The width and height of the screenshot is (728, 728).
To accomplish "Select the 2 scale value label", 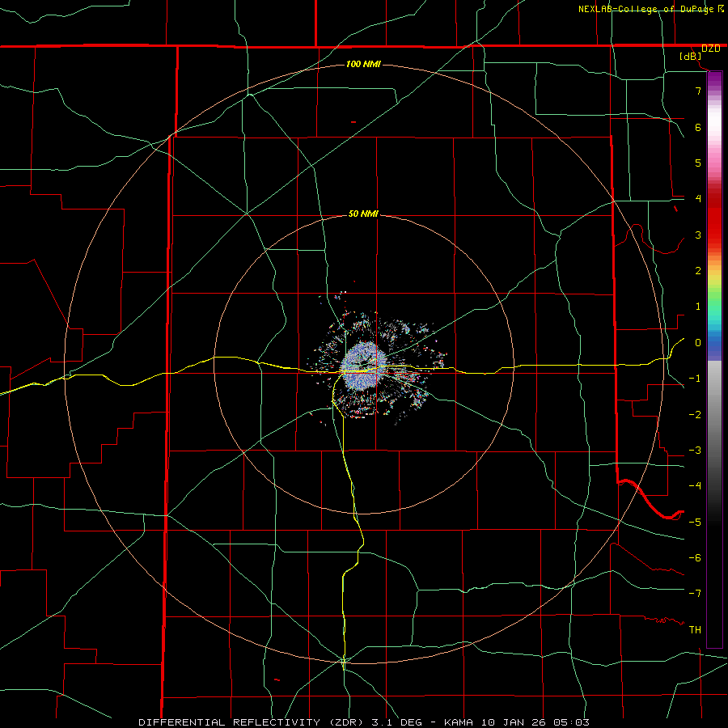I will [x=698, y=271].
